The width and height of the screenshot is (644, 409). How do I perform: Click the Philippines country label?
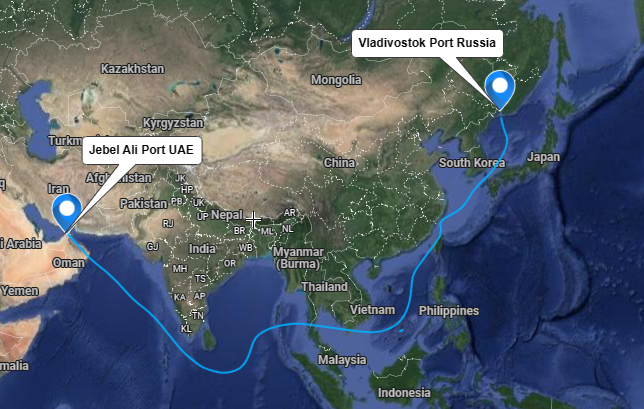(x=449, y=311)
